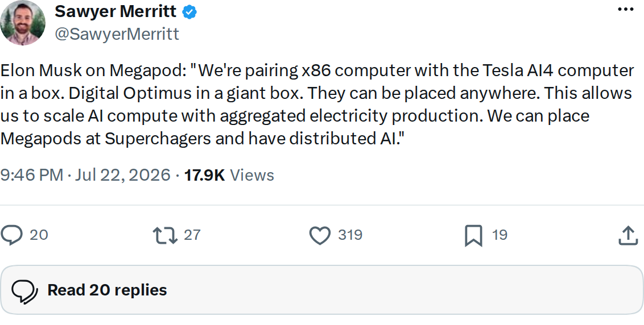Click the 17.9K Views count

pos(229,175)
